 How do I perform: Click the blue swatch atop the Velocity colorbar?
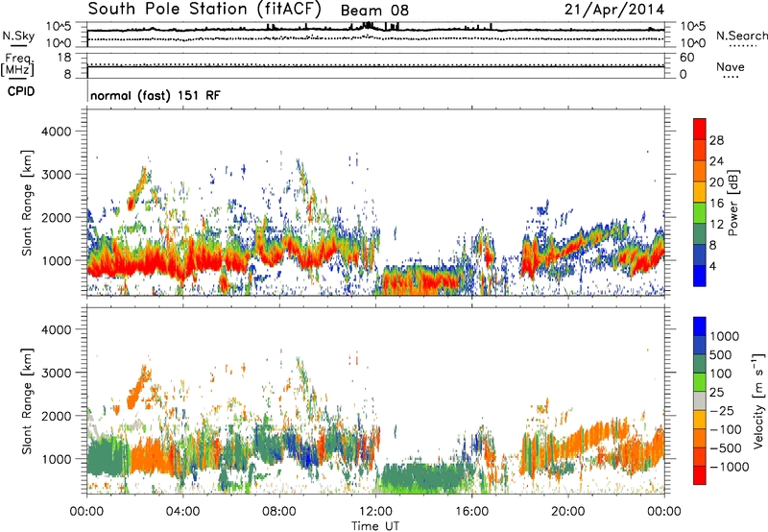pos(700,326)
